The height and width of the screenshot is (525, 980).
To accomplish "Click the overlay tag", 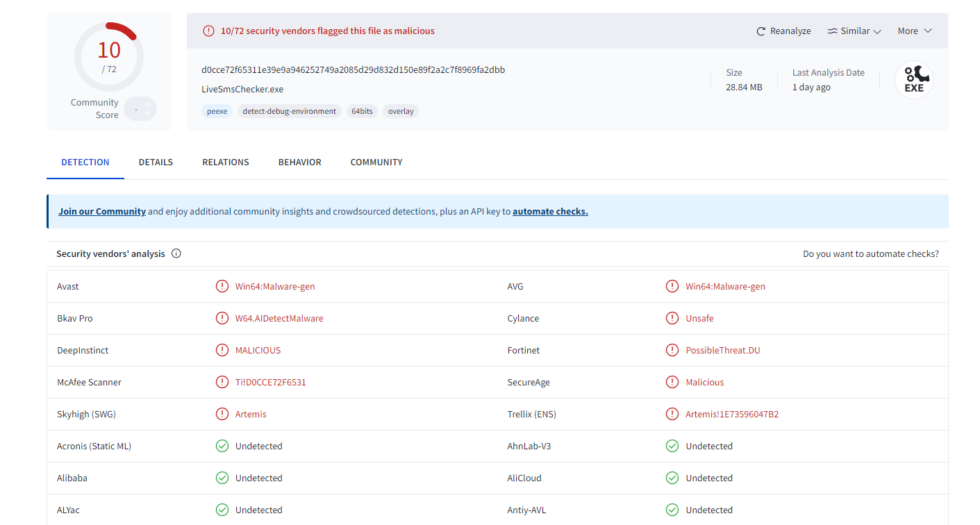I will (401, 111).
